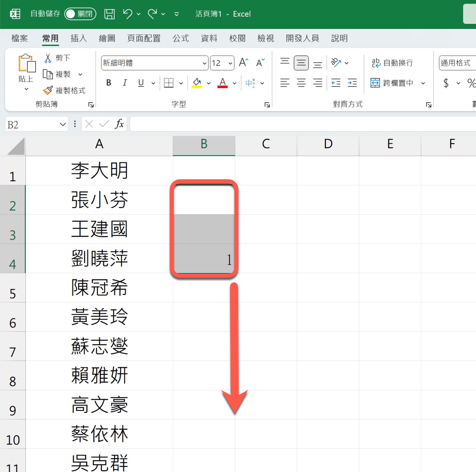Screen dimensions: 476x472
Task: Switch to the 插入 ribbon tab
Action: (79, 38)
